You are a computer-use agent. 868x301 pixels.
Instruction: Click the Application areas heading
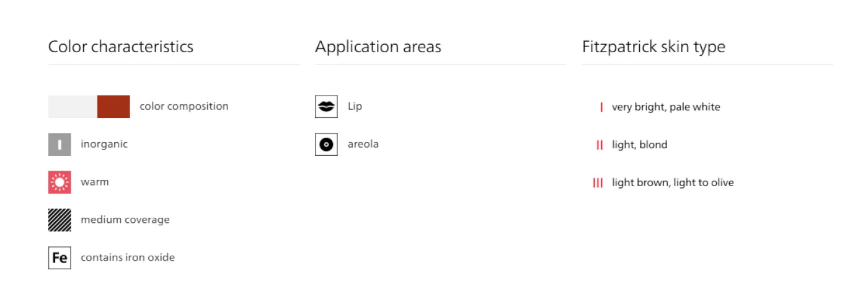point(378,47)
